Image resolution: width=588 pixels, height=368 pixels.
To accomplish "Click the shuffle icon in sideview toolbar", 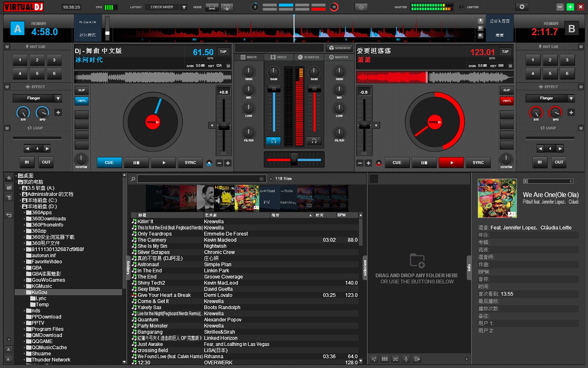I will (x=395, y=359).
